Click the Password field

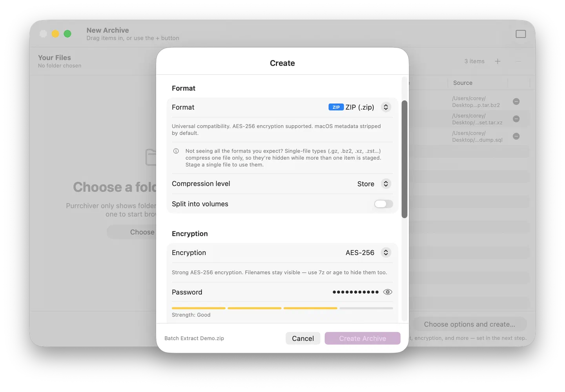click(355, 292)
